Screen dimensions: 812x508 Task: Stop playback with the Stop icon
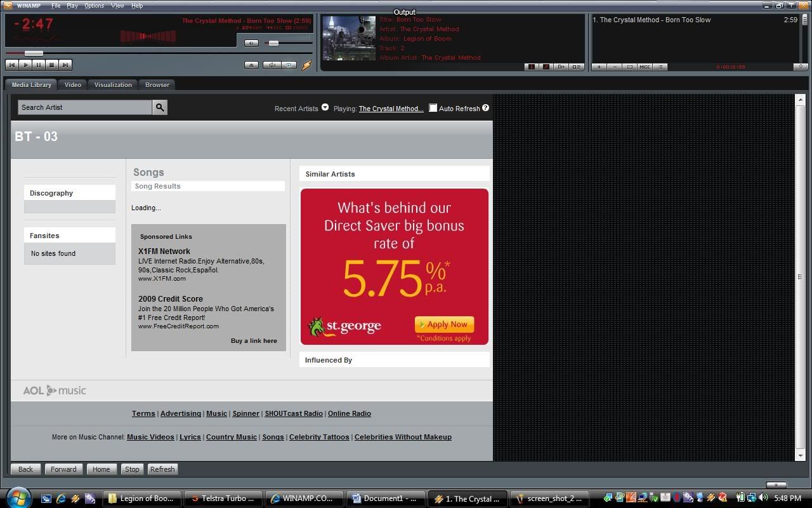52,65
